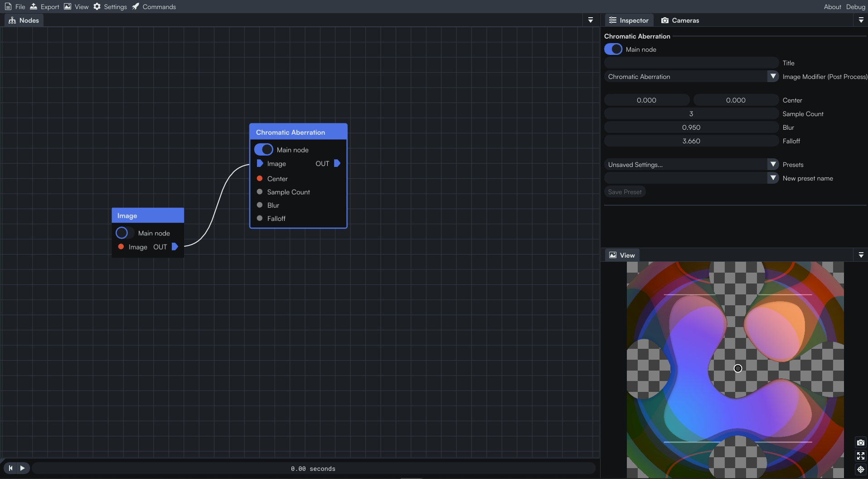868x479 pixels.
Task: Click the Title input field
Action: pyautogui.click(x=691, y=63)
